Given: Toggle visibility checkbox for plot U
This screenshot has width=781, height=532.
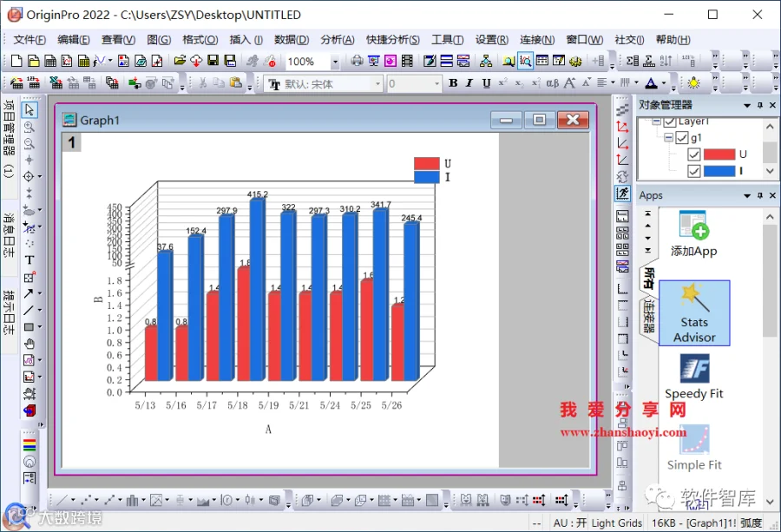Looking at the screenshot, I should [694, 154].
